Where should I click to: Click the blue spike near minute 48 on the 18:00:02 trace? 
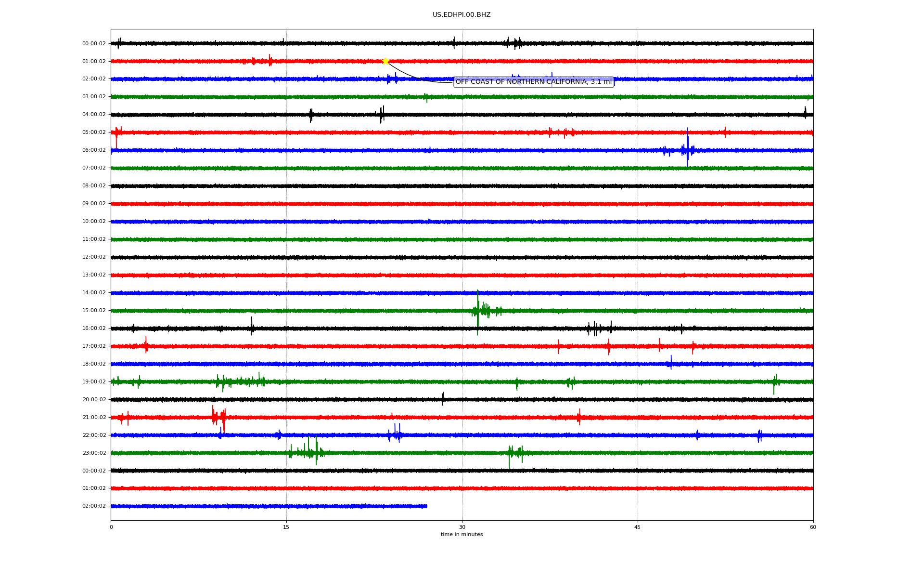coord(671,362)
